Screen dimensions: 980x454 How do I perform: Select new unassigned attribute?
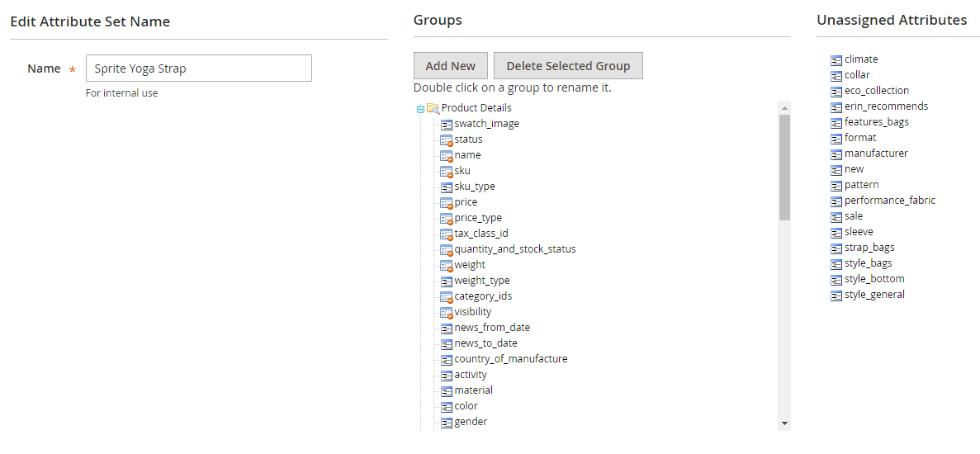(854, 169)
